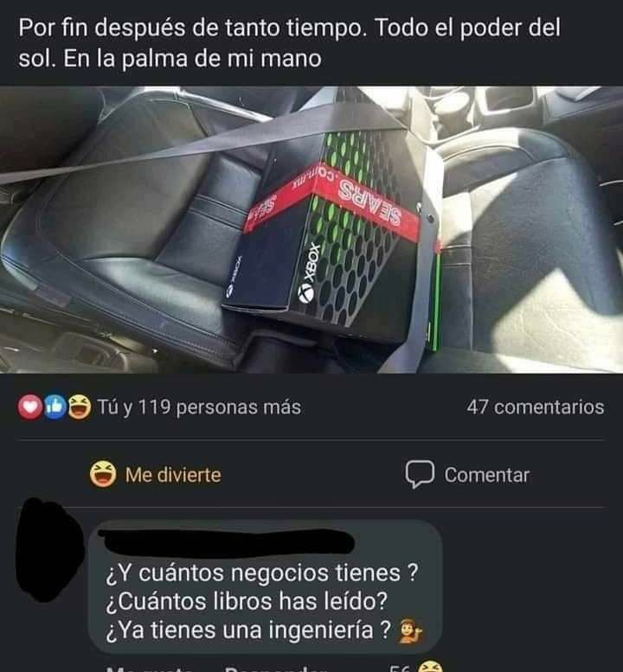Click the Comentar button label
This screenshot has width=623, height=672.
pos(486,475)
